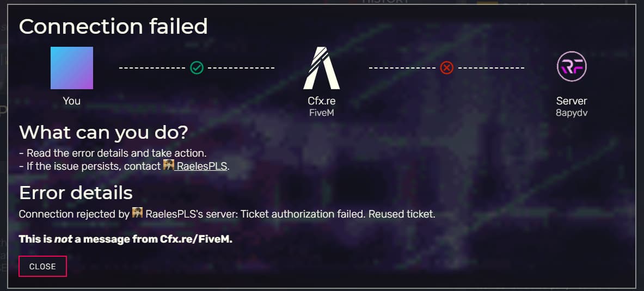Click the gradient square 'You' avatar
Viewport: 644px width, 291px height.
click(x=72, y=68)
